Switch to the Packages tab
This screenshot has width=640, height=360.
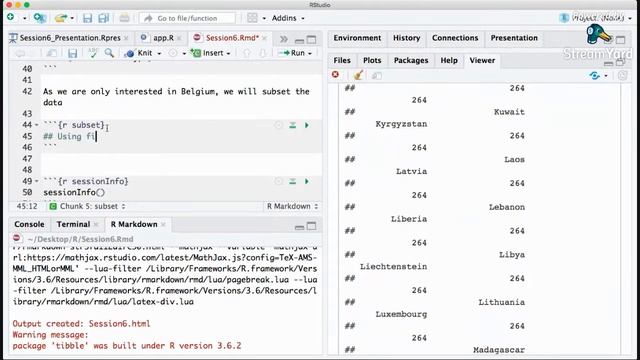[411, 60]
